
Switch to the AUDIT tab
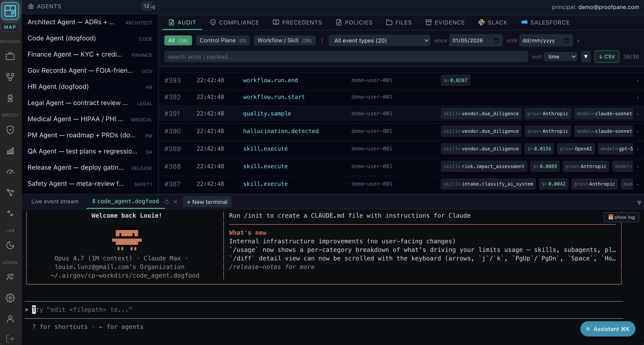pos(182,23)
